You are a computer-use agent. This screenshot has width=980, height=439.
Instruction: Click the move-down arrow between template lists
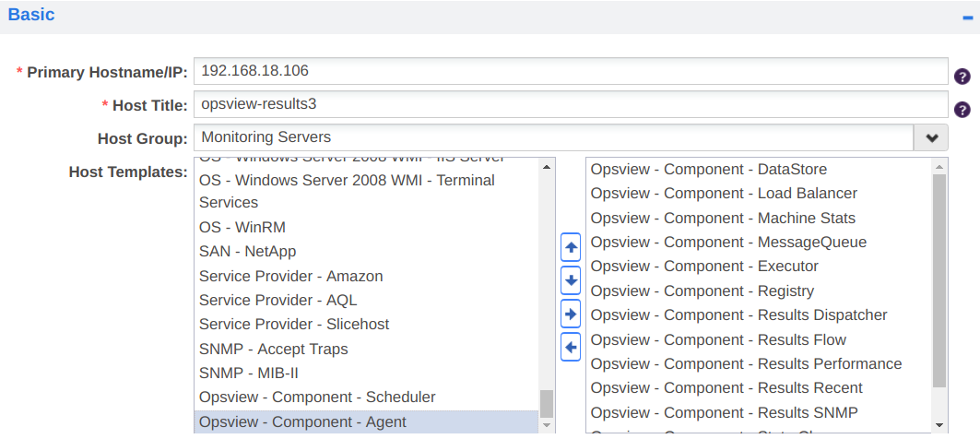click(571, 280)
